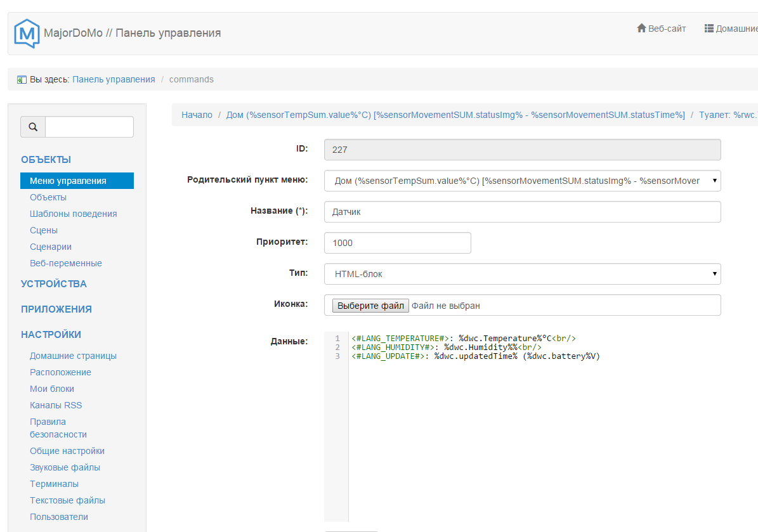Click the small icon before 'Вы здесь'
Viewport: 758px width, 532px height.
click(22, 80)
